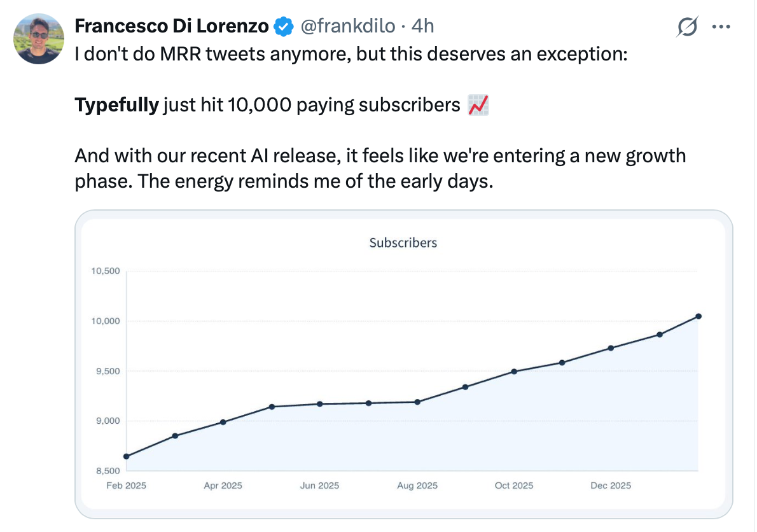Open the three-dot more options menu
The image size is (757, 532).
click(x=722, y=26)
